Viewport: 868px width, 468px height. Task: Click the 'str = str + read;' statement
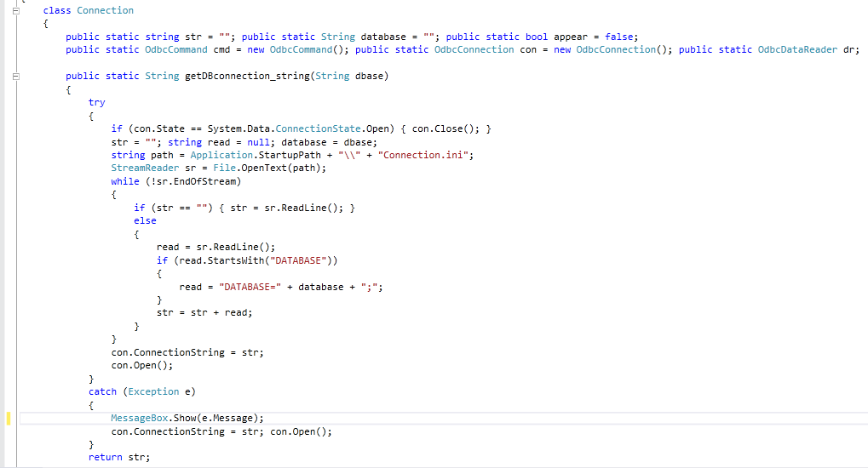(x=204, y=313)
